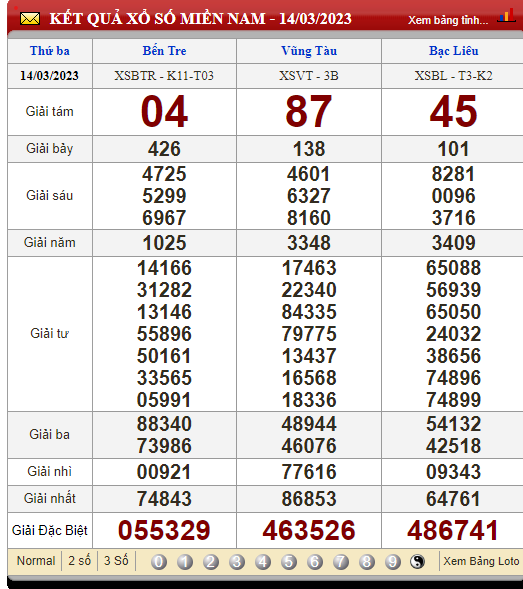Click giải nhất number 64761

453,499
